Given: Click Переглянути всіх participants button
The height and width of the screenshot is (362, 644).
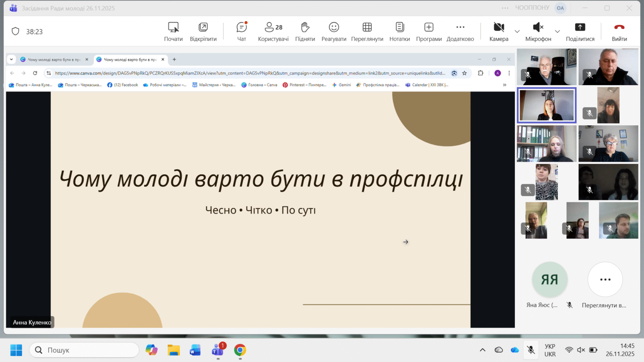Looking at the screenshot, I should point(605,279).
